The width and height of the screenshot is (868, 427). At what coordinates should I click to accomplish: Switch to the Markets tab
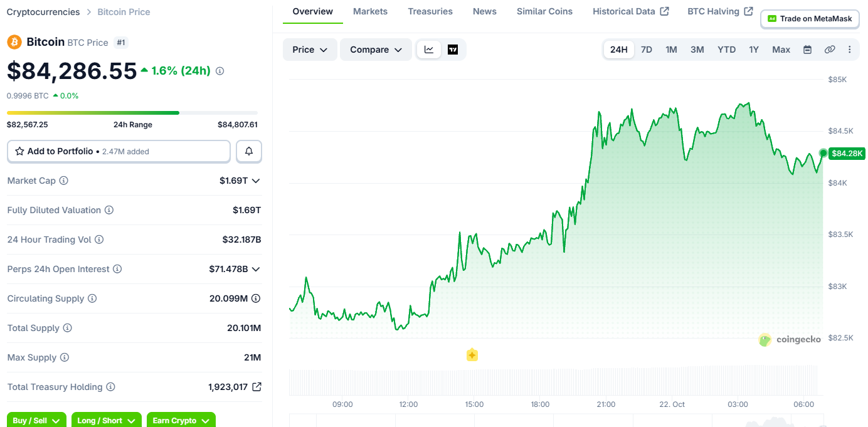pyautogui.click(x=370, y=11)
